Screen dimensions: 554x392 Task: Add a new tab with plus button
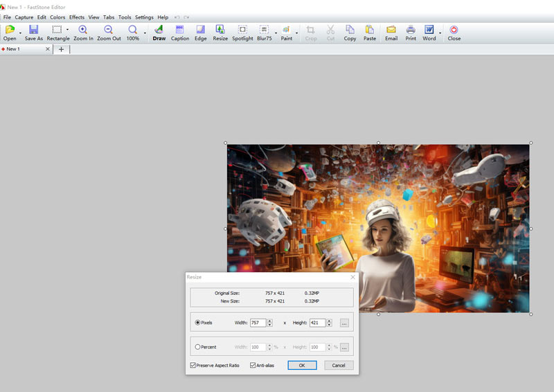(61, 49)
